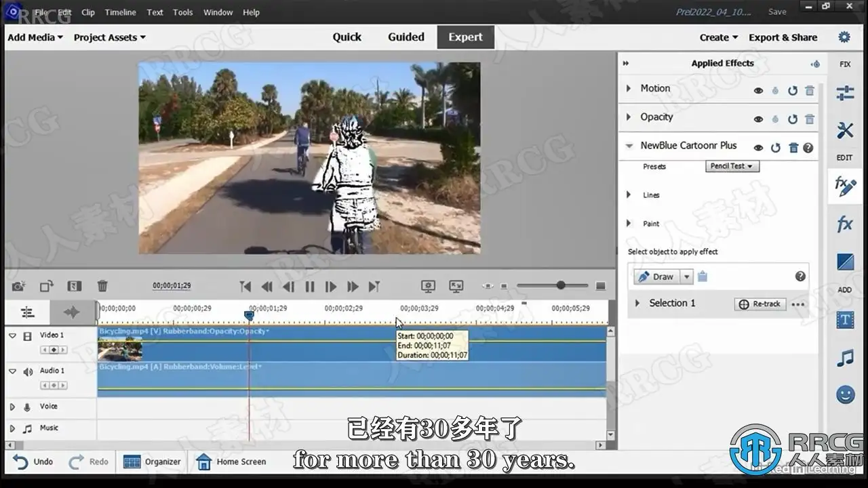Viewport: 868px width, 488px height.
Task: Delete selection with trash beside Draw
Action: [x=703, y=276]
